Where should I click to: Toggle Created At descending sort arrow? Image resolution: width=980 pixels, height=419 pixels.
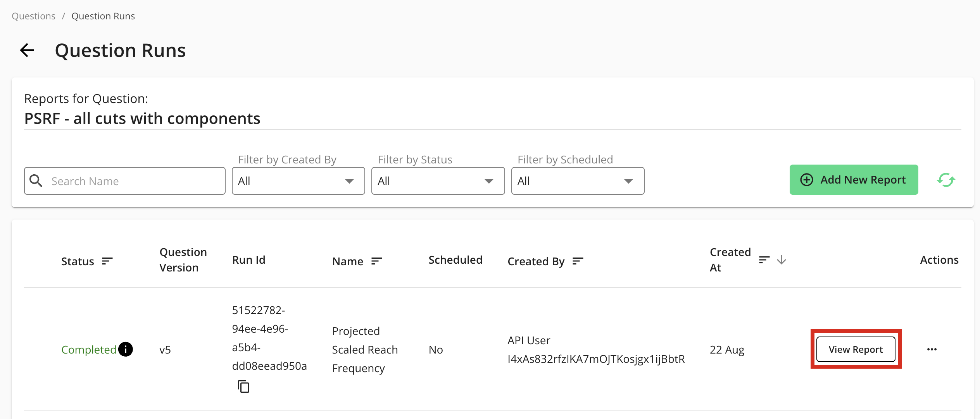[x=782, y=260]
